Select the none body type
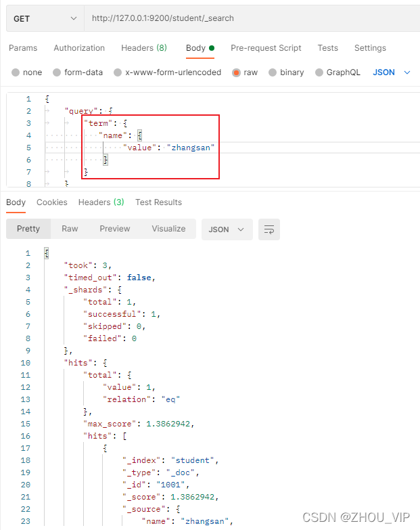Viewport: 420px width, 530px height. [26, 72]
